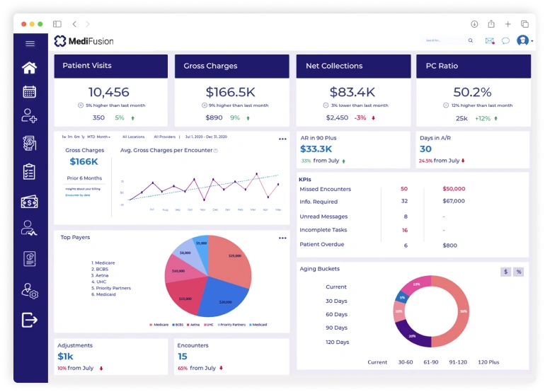Click the Medicare legend swatch under pie chart
The width and height of the screenshot is (545, 392).
151,325
